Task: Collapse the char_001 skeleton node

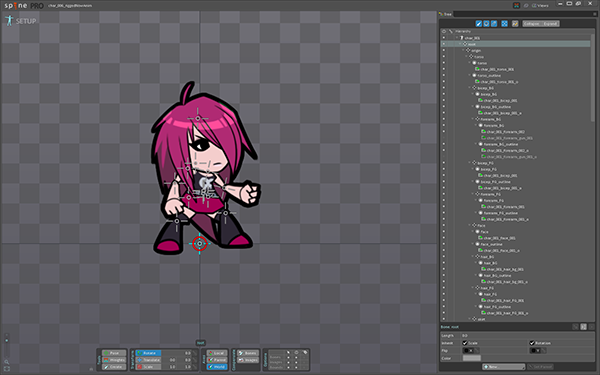Action: pos(457,38)
